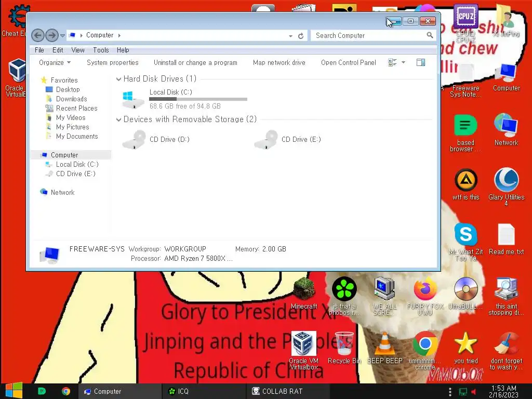Open My Pictures in Favorites
Image resolution: width=532 pixels, height=399 pixels.
(x=73, y=127)
